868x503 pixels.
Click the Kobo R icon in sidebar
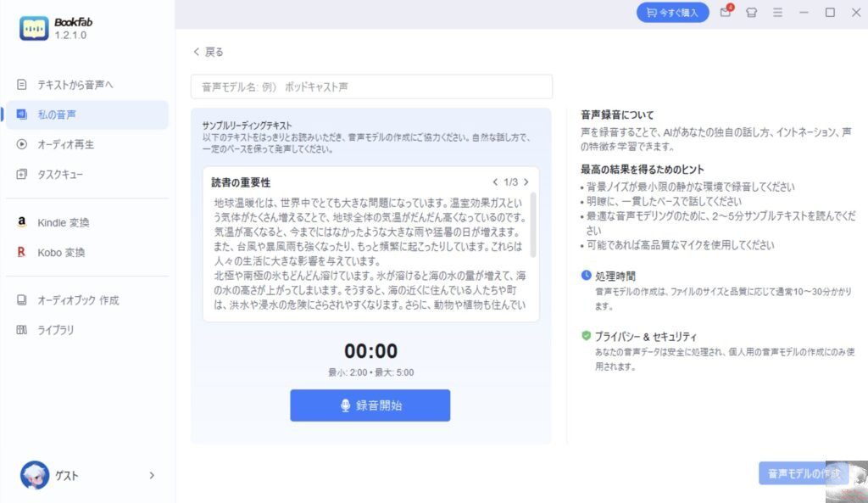[x=22, y=252]
